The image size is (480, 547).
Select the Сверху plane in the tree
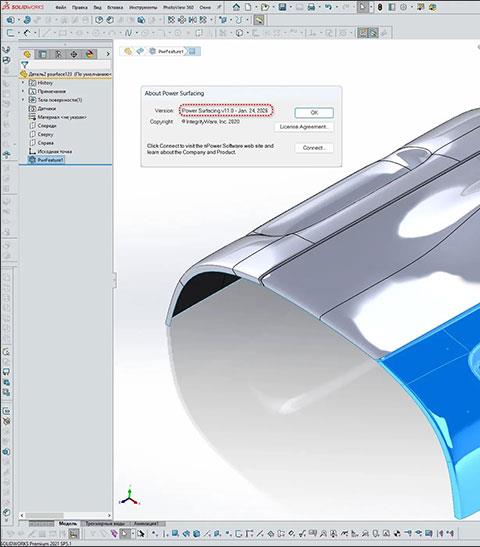coord(42,134)
